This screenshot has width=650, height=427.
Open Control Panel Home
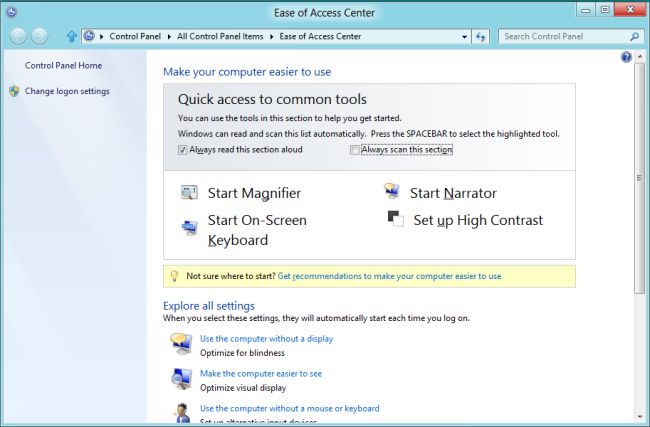63,66
